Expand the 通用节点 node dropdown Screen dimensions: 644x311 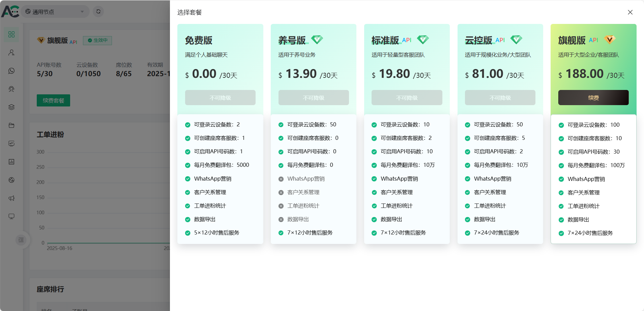click(x=55, y=12)
